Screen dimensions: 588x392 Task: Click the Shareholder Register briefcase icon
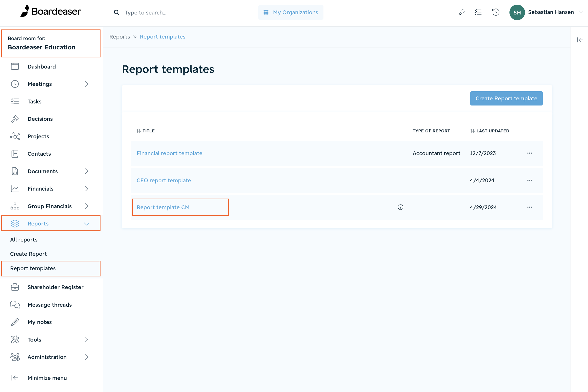click(15, 287)
